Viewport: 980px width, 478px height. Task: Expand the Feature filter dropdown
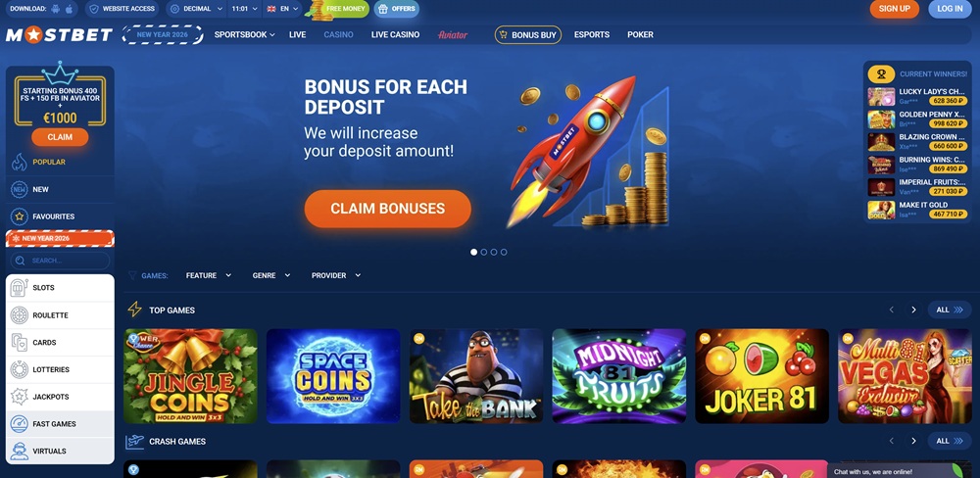pyautogui.click(x=209, y=275)
